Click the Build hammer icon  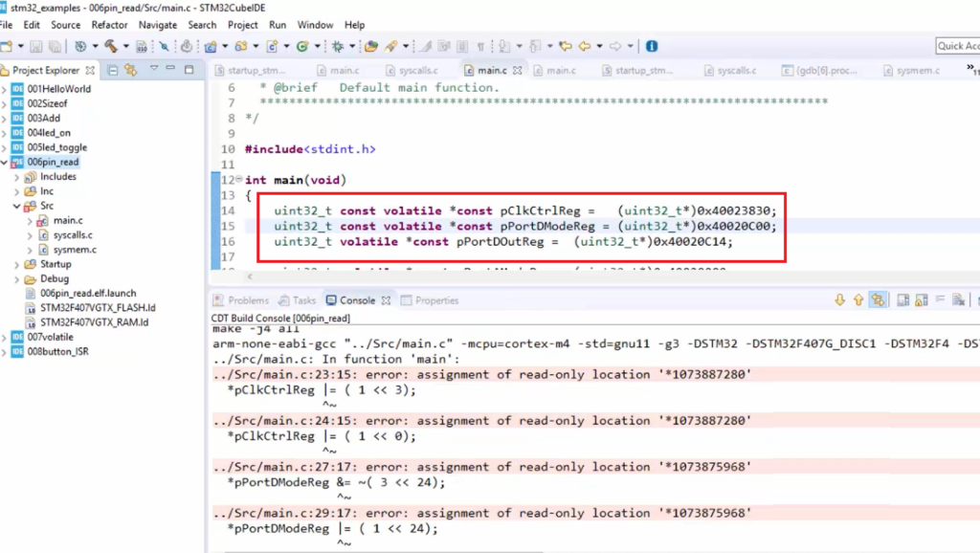111,46
